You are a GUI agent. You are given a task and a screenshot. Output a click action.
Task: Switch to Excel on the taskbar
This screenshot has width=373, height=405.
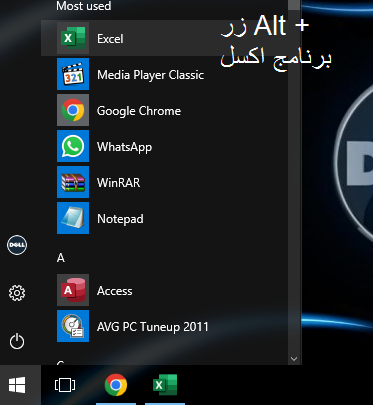tap(165, 385)
